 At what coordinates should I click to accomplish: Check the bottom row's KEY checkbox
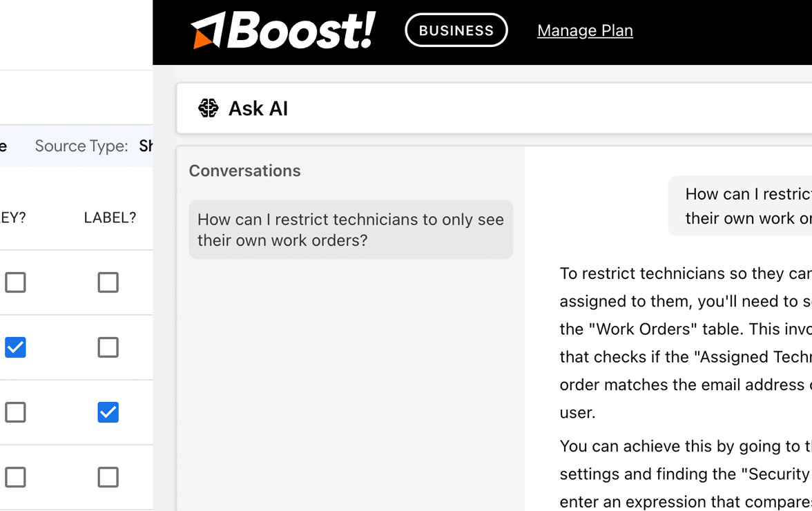tap(15, 476)
